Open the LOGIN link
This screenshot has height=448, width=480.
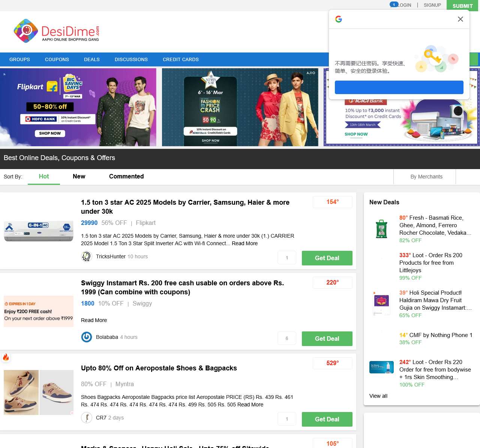(x=405, y=5)
